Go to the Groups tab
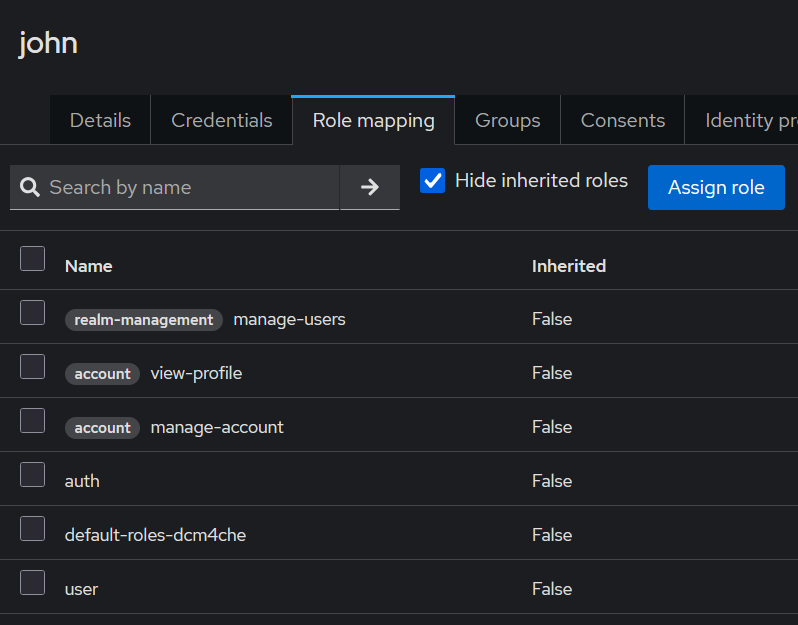 [x=507, y=120]
